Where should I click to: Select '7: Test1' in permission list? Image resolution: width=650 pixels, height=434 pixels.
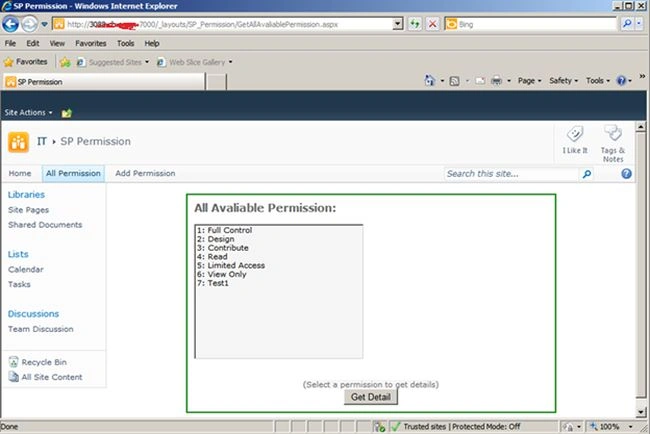tap(213, 283)
